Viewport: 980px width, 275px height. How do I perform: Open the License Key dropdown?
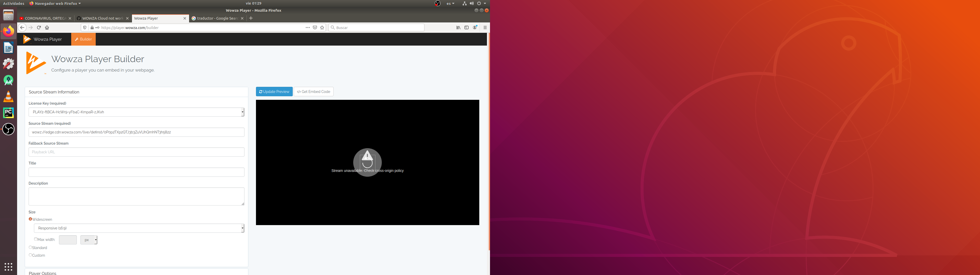click(x=242, y=112)
